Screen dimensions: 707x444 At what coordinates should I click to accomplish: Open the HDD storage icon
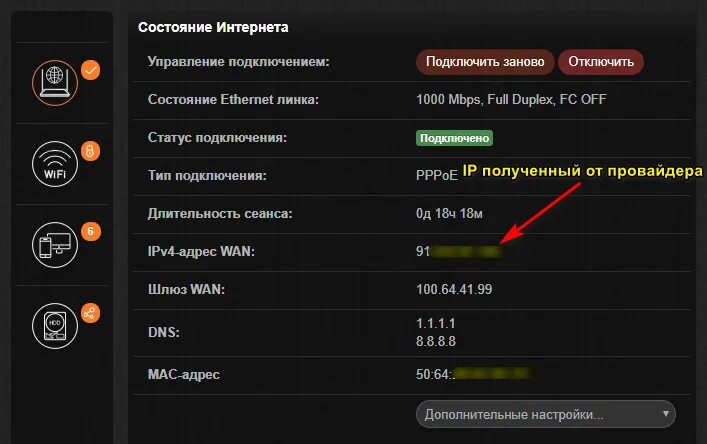click(x=55, y=326)
